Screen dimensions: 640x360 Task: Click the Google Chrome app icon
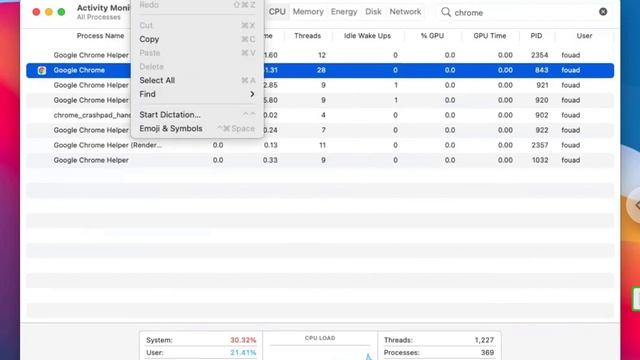tap(42, 70)
